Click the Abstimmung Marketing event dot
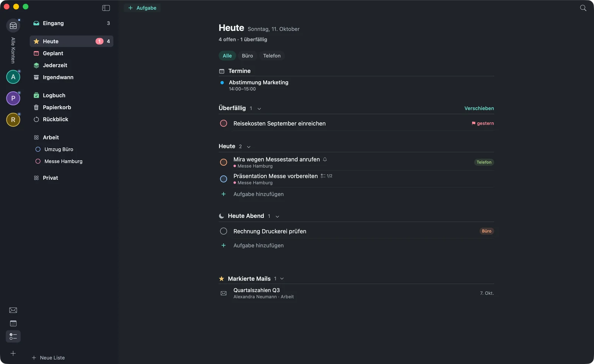 coord(222,83)
